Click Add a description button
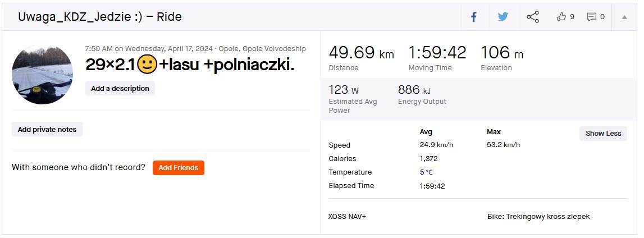 tap(120, 88)
